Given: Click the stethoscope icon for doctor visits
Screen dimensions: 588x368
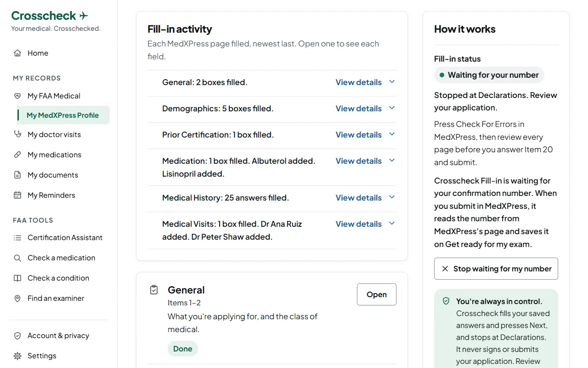Looking at the screenshot, I should (x=17, y=134).
